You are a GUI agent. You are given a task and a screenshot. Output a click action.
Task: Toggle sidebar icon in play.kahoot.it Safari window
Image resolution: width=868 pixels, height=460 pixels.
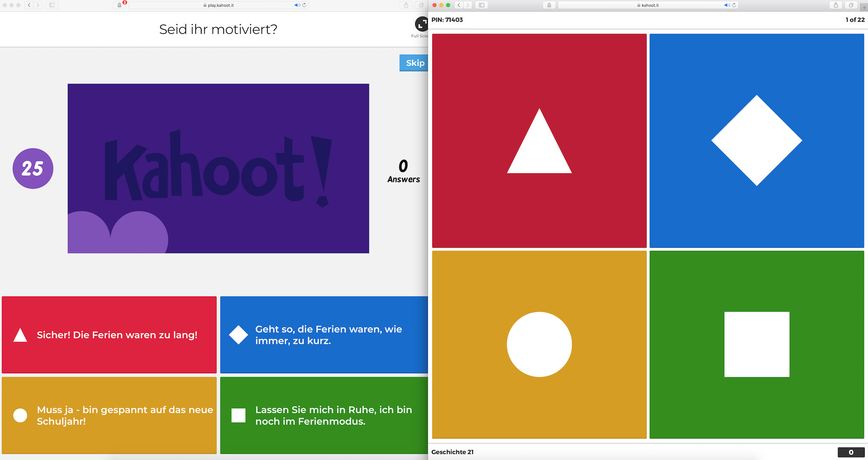tap(52, 5)
